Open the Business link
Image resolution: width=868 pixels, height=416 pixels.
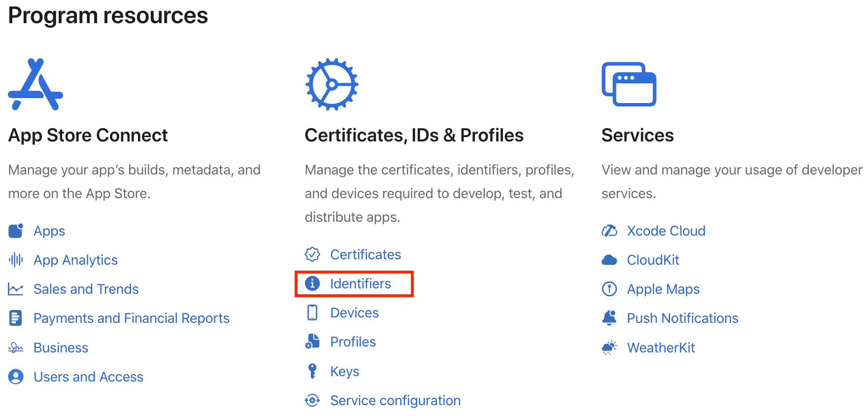(61, 347)
